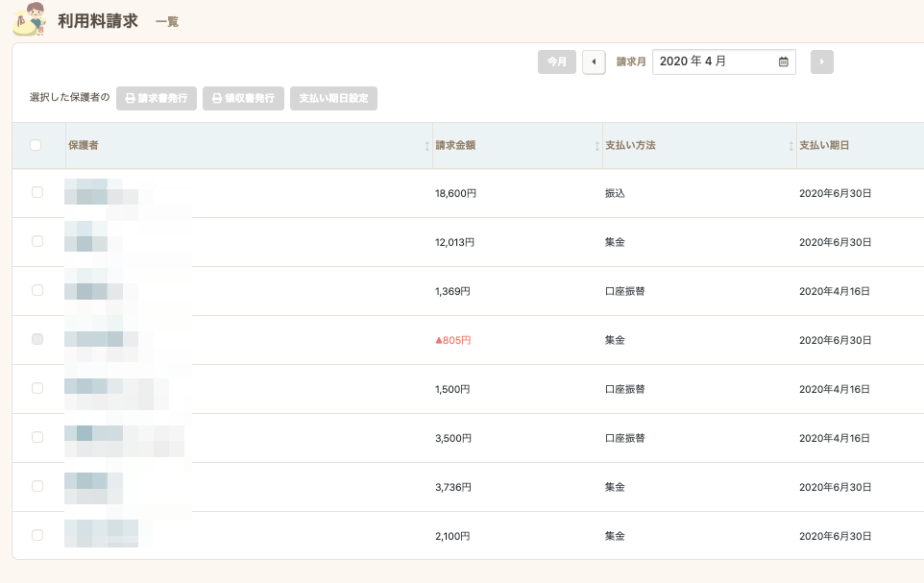Jump to current month with 今月
This screenshot has height=583, width=924.
pos(556,62)
